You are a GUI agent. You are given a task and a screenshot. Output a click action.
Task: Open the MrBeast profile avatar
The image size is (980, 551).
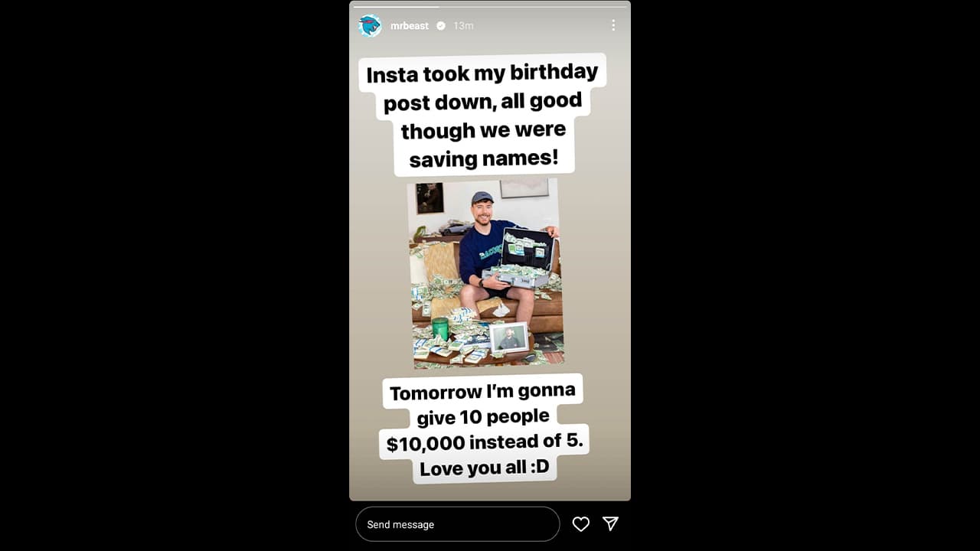370,26
